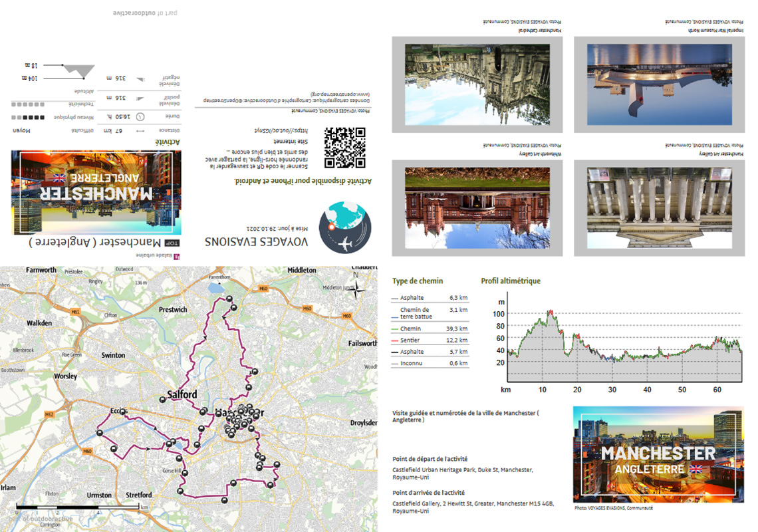Click the Stretford label on the map
Image resolution: width=758 pixels, height=532 pixels.
pyautogui.click(x=139, y=495)
